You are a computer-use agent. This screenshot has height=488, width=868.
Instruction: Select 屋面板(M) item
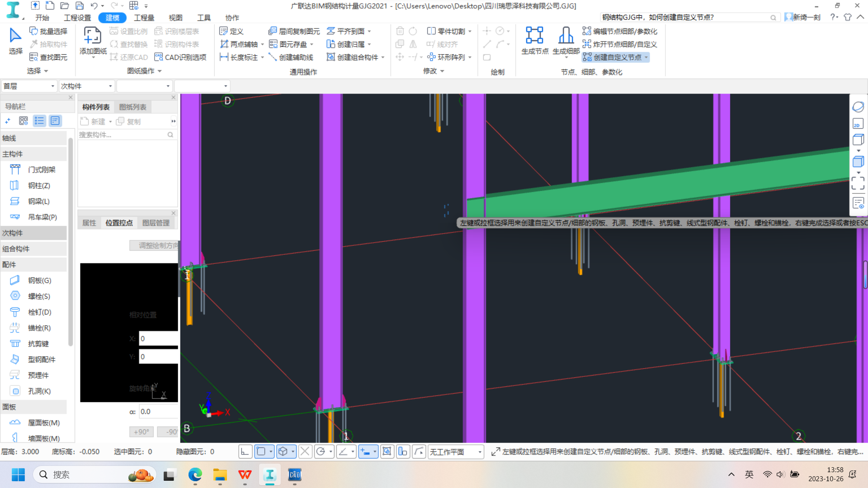[43, 423]
